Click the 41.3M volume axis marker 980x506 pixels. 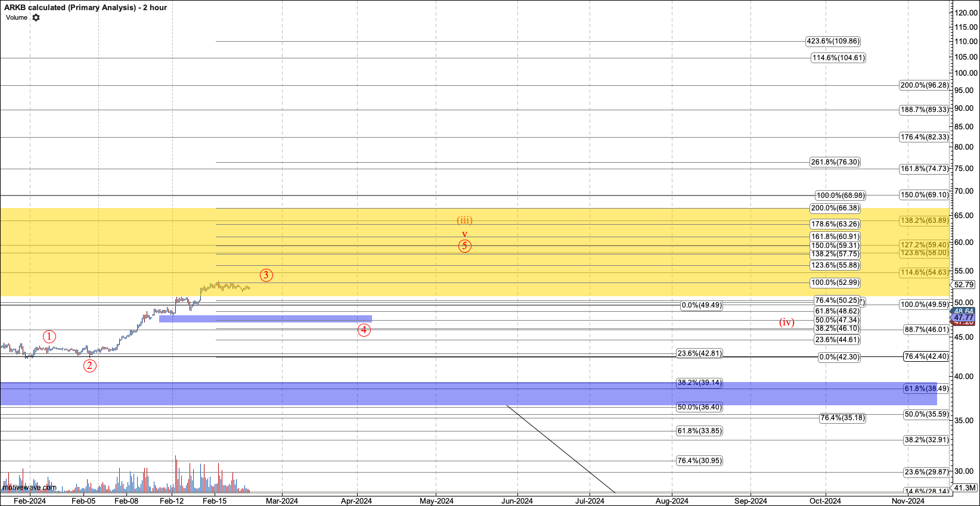[x=965, y=488]
